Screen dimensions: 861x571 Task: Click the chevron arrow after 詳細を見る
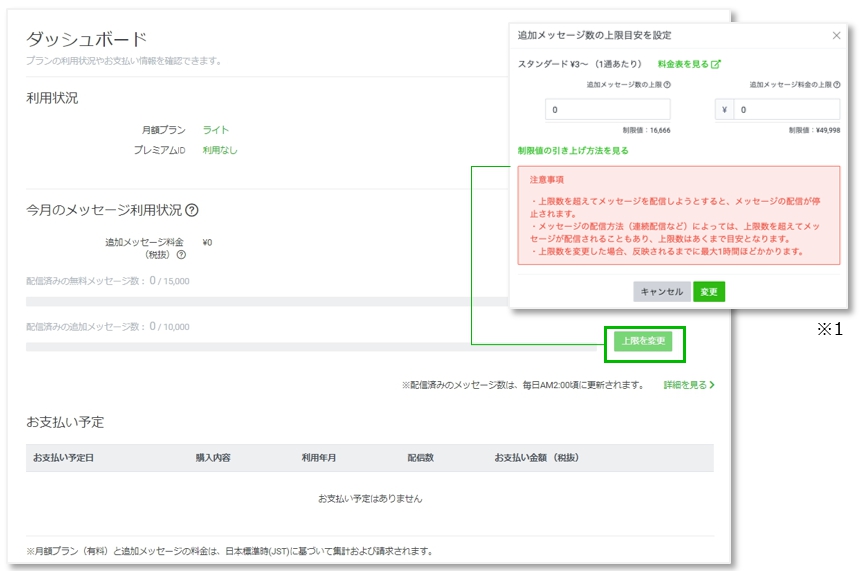[711, 385]
